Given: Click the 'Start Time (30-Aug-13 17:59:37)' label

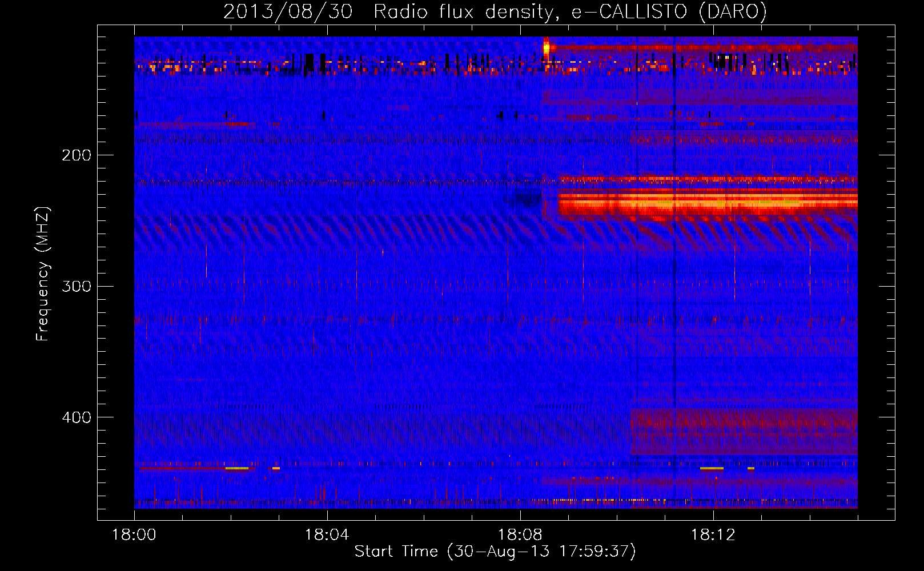Looking at the screenshot, I should tap(495, 552).
